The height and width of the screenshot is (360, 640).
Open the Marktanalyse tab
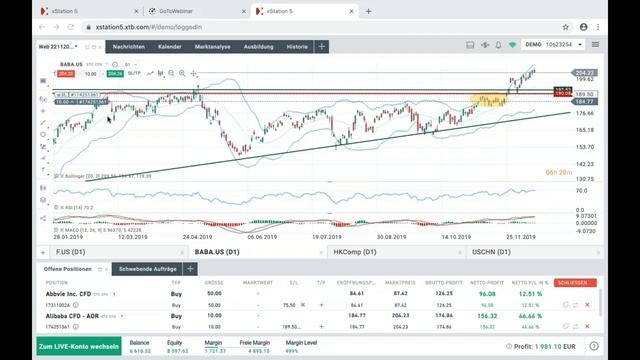point(212,47)
